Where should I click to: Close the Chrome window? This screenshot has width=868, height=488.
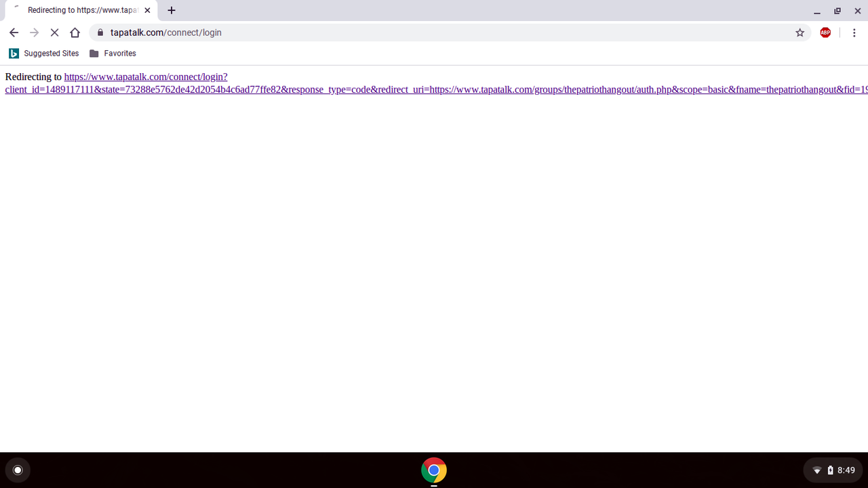tap(858, 11)
